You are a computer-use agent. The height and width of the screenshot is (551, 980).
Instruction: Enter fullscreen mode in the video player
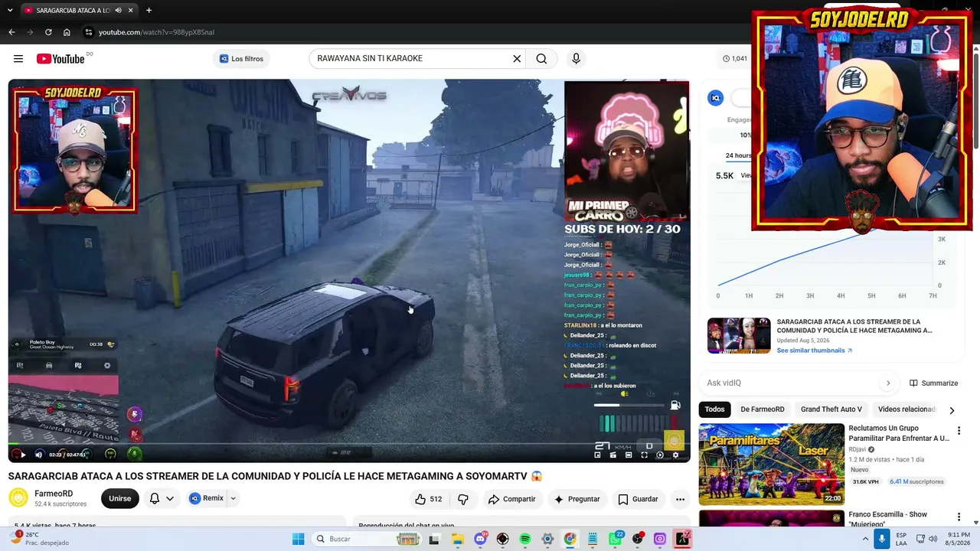click(x=644, y=455)
